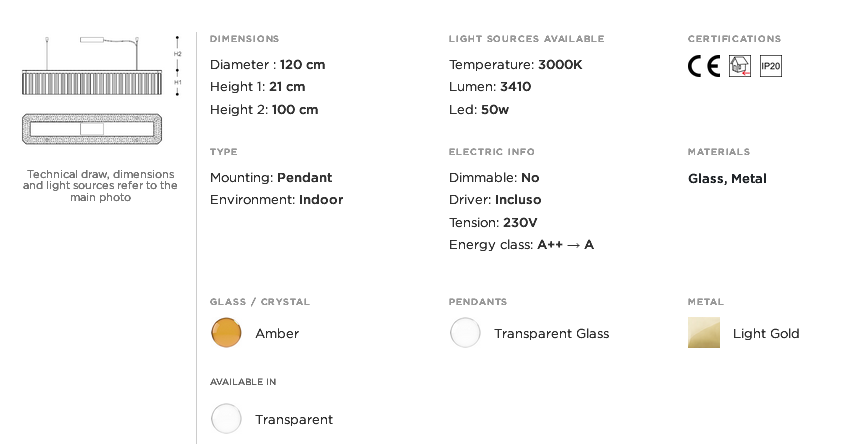Open the top-view technical drawing of the lamp
844x444 pixels.
tap(92, 129)
